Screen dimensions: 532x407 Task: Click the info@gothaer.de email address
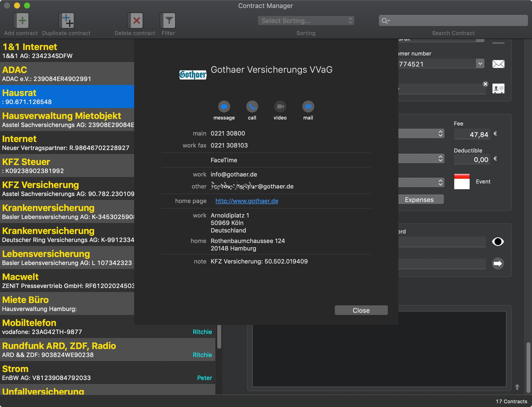[234, 174]
